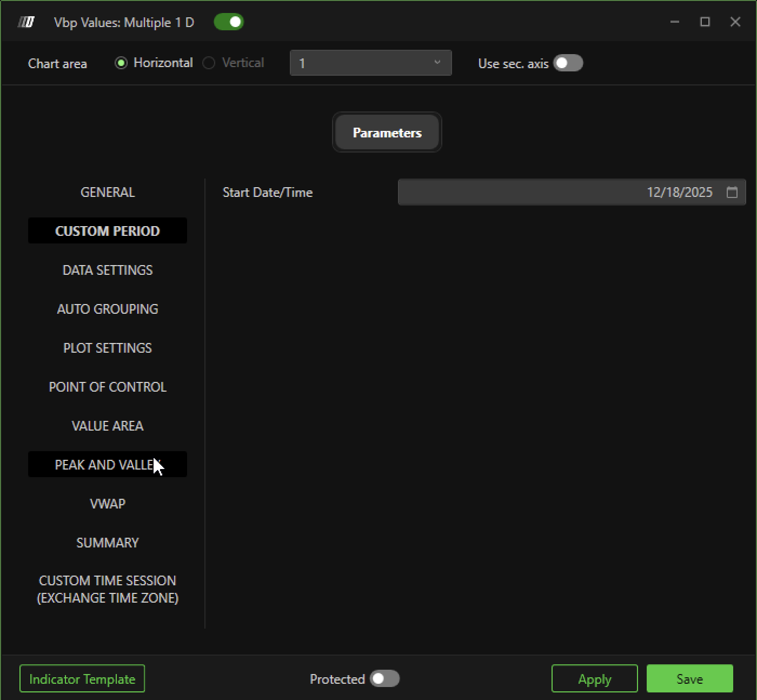Select the VWAP section
The image size is (757, 700).
pos(108,504)
